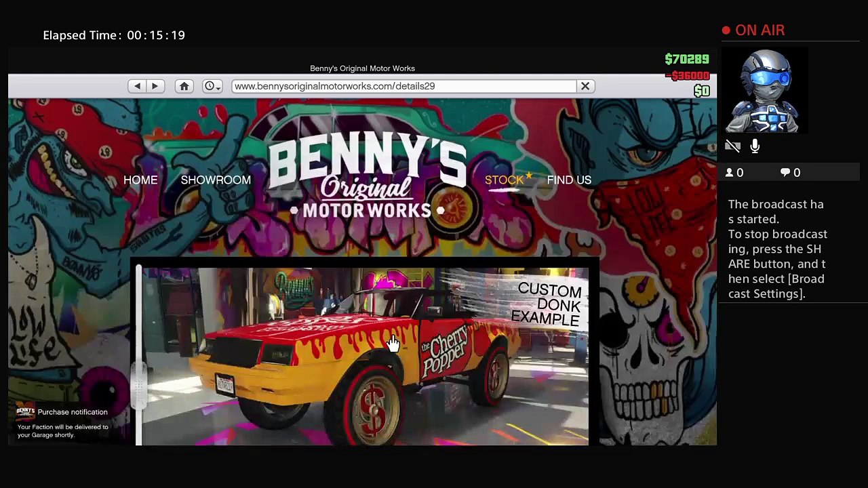868x488 pixels.
Task: Click the comments count icon
Action: (785, 173)
